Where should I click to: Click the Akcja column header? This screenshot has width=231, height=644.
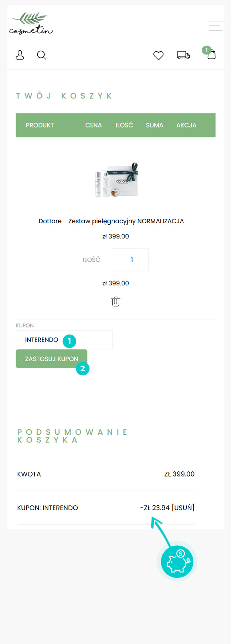tap(186, 125)
